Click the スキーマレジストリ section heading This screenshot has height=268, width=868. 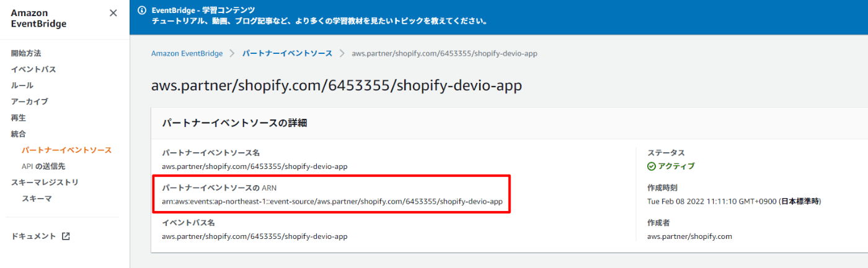[45, 183]
